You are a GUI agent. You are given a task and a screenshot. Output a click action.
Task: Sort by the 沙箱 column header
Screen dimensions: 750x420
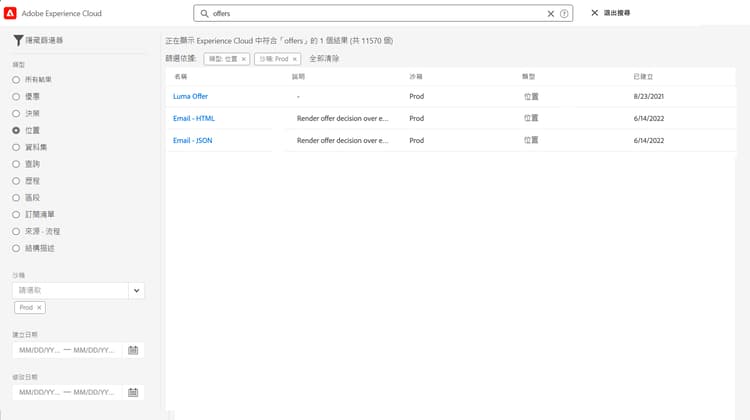pos(416,77)
